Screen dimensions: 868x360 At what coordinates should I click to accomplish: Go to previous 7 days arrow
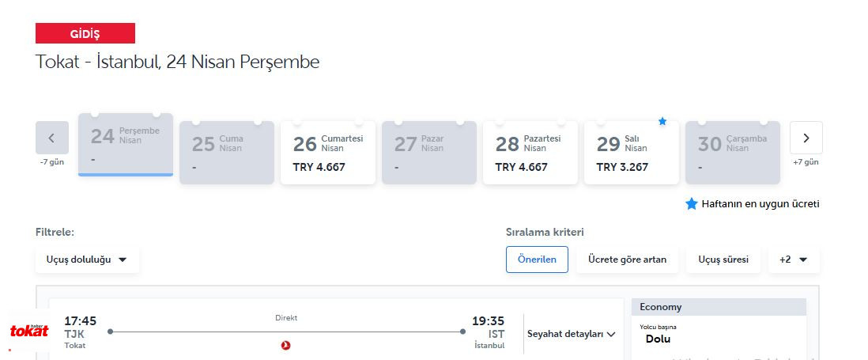click(x=52, y=138)
